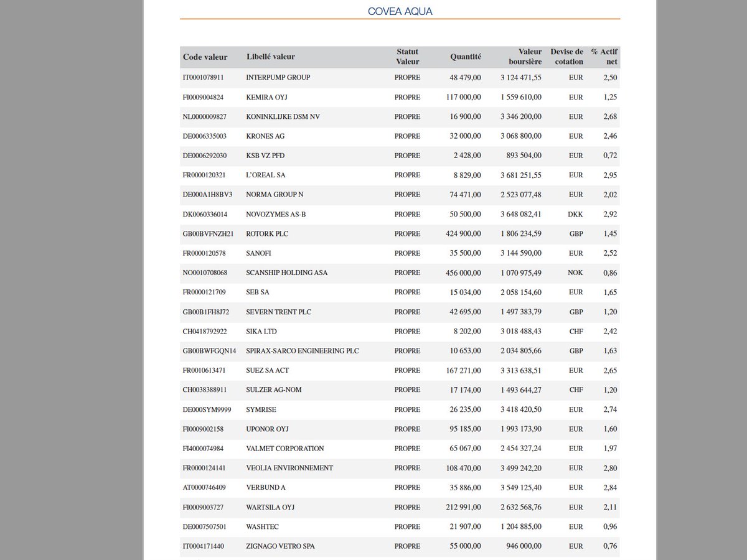This screenshot has width=747, height=560.
Task: Select the NOVOZYMES AS-B label
Action: tap(276, 215)
